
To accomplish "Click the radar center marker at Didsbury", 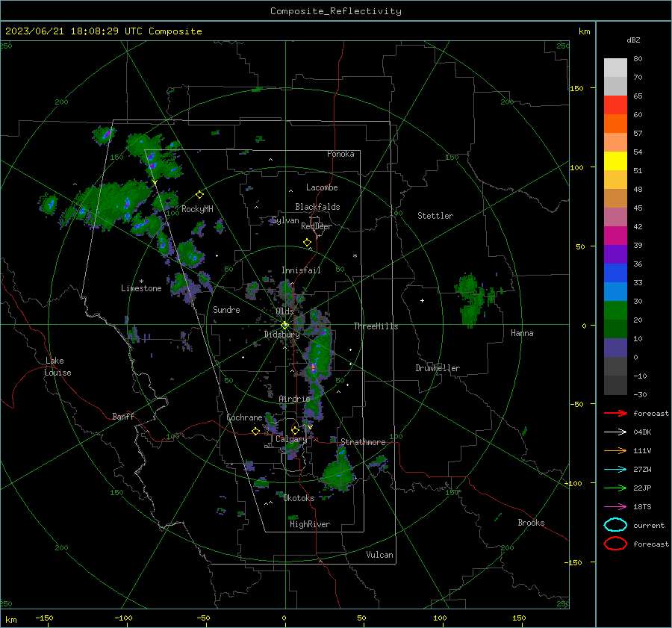I will 284,326.
